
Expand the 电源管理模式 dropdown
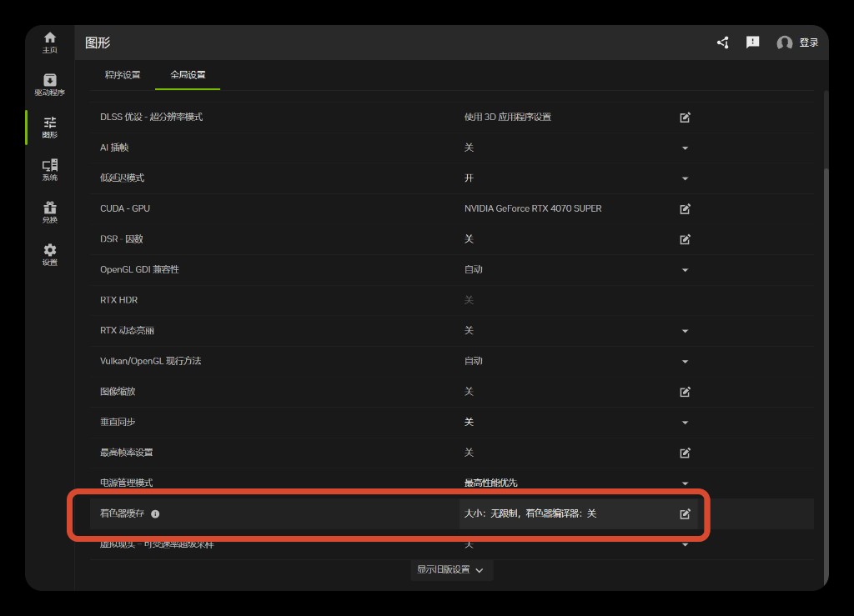(x=685, y=483)
